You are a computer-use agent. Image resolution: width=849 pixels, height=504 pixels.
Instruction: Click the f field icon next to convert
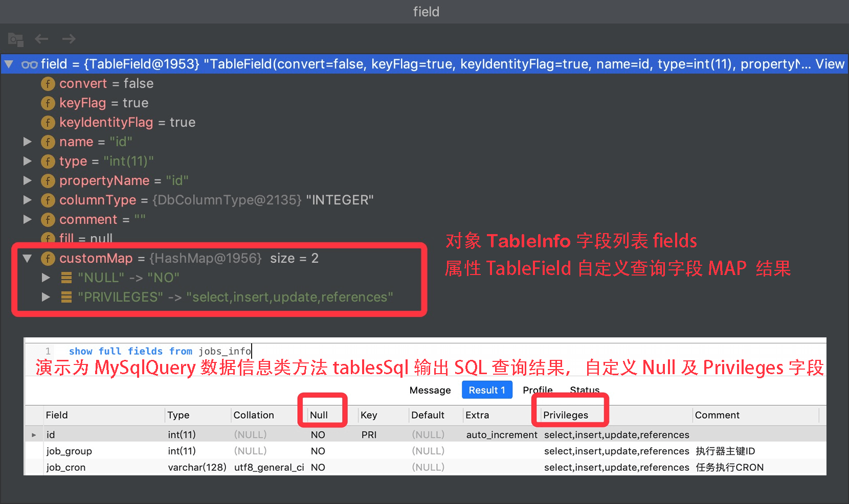[x=48, y=83]
